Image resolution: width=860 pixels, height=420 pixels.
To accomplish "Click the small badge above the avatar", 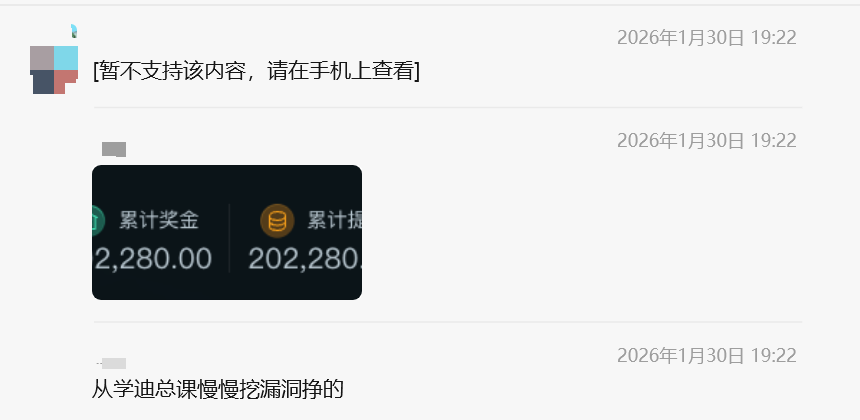I will [x=74, y=31].
